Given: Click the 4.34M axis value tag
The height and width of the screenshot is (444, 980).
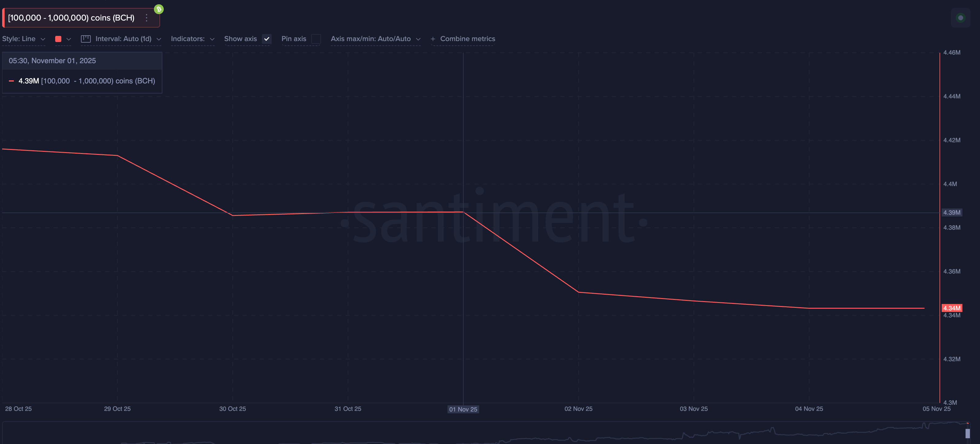Looking at the screenshot, I should (951, 308).
